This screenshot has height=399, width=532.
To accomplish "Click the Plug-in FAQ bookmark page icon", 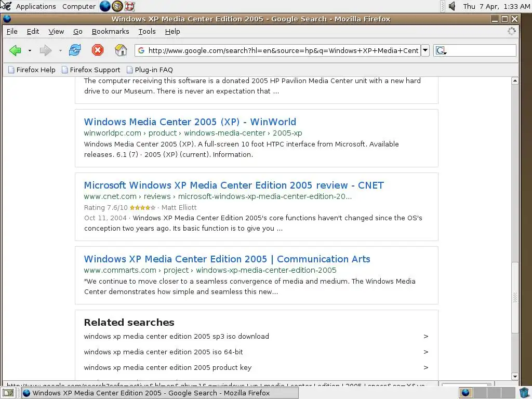I will [x=129, y=70].
